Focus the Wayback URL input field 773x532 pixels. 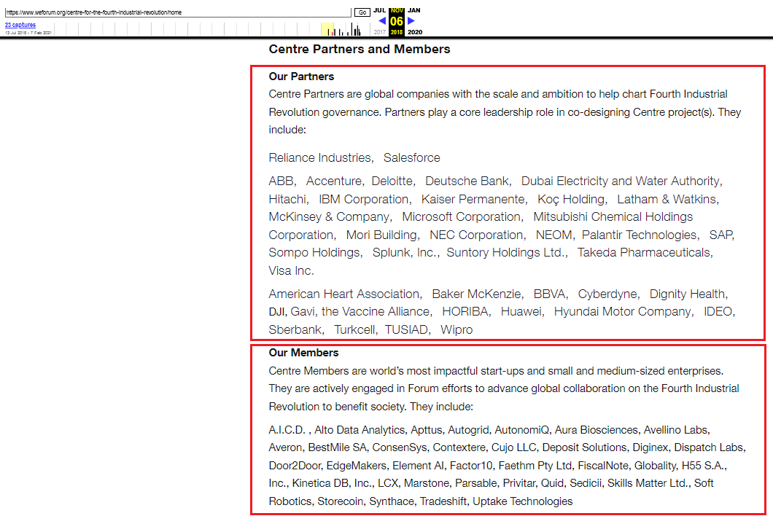pyautogui.click(x=178, y=12)
